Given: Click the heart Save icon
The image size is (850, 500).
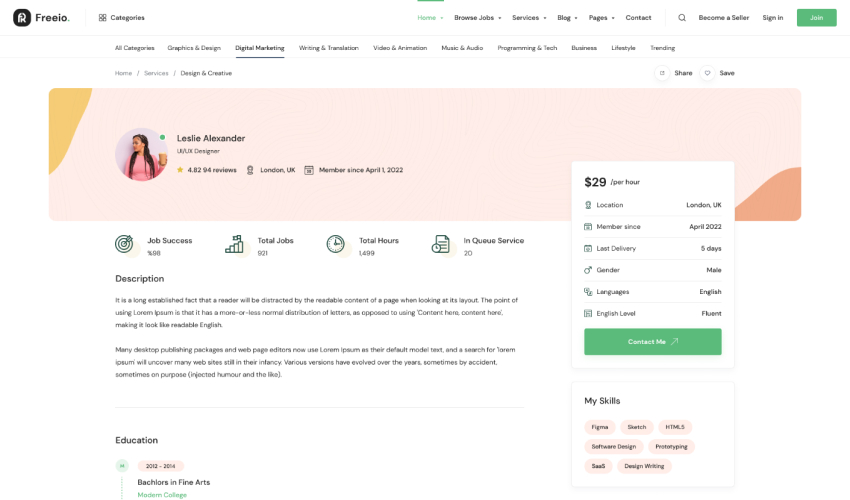Looking at the screenshot, I should tap(707, 73).
